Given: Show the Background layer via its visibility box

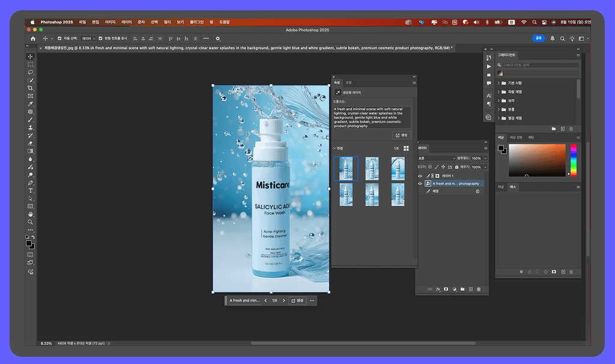Looking at the screenshot, I should click(420, 192).
